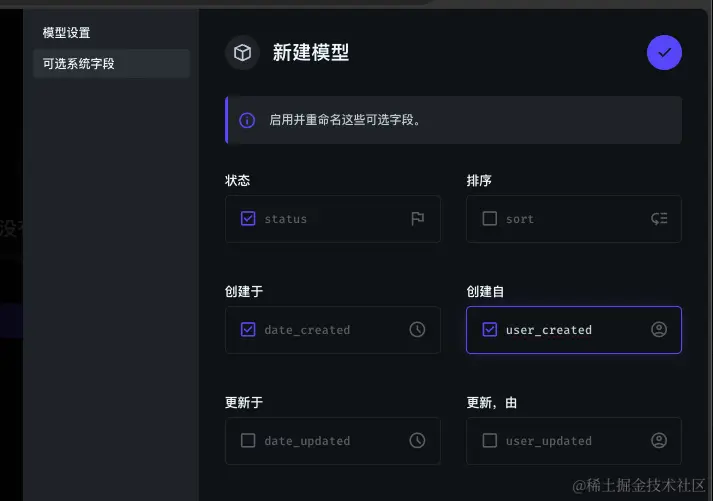713x501 pixels.
Task: Click the sort icon in sort field
Action: (658, 219)
